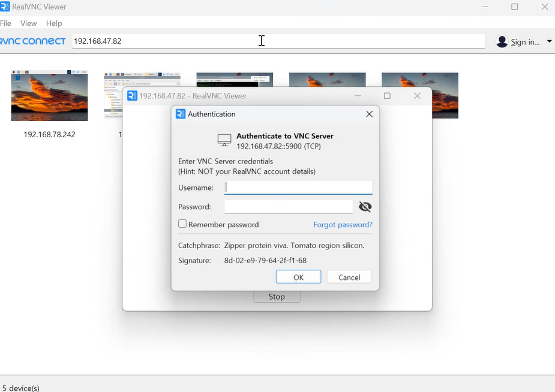Click the terminal screen device thumbnail
The width and height of the screenshot is (555, 392).
pos(235,80)
